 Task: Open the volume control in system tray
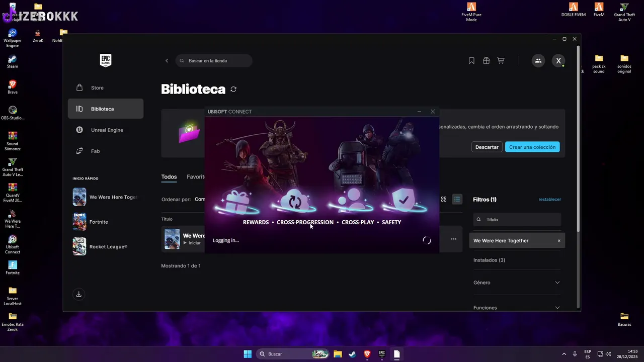[x=609, y=354]
